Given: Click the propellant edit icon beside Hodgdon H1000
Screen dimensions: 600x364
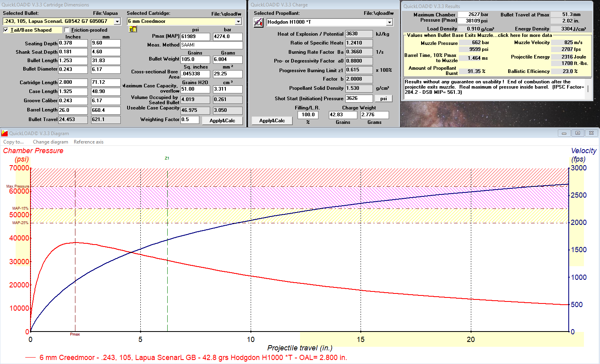Looking at the screenshot, I should pyautogui.click(x=259, y=22).
